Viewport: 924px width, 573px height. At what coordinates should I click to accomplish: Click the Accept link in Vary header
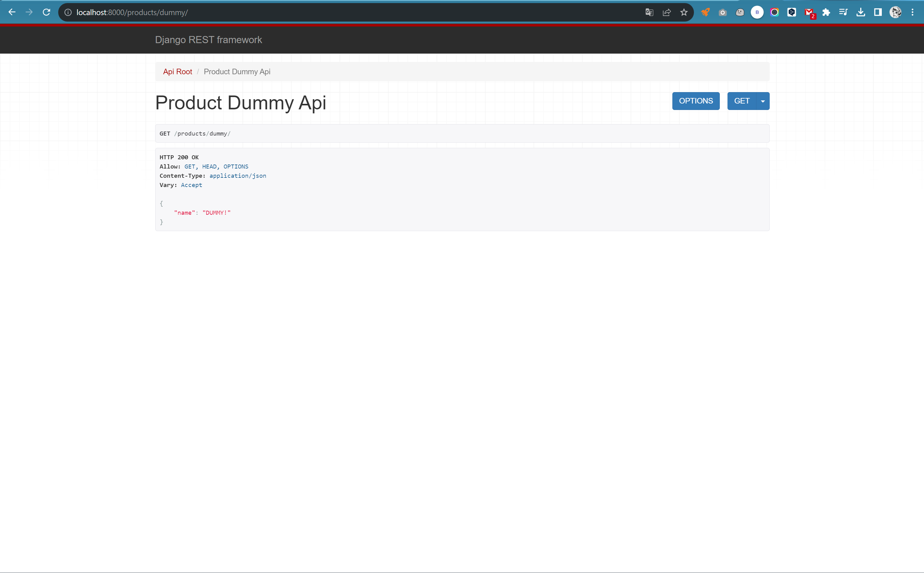(191, 185)
